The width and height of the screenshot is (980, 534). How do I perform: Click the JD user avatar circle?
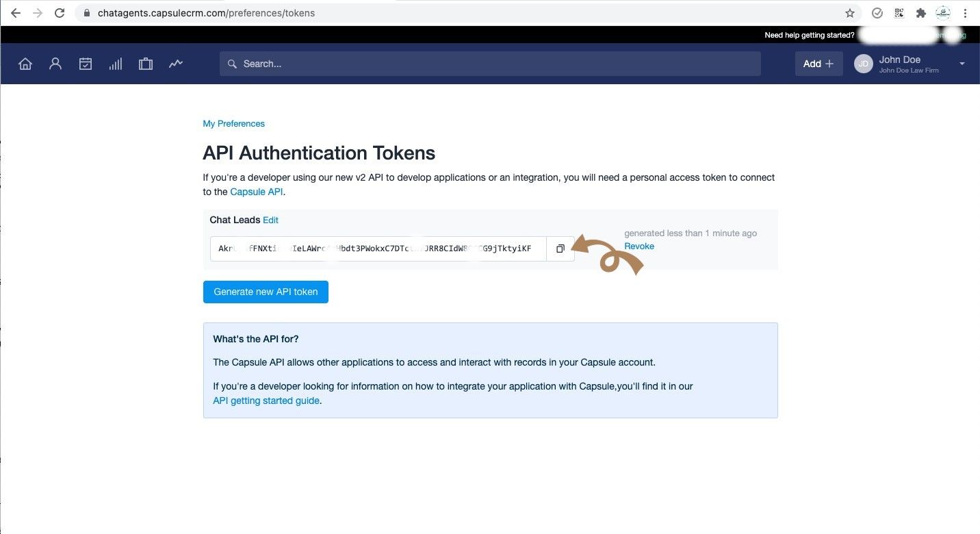click(x=864, y=64)
